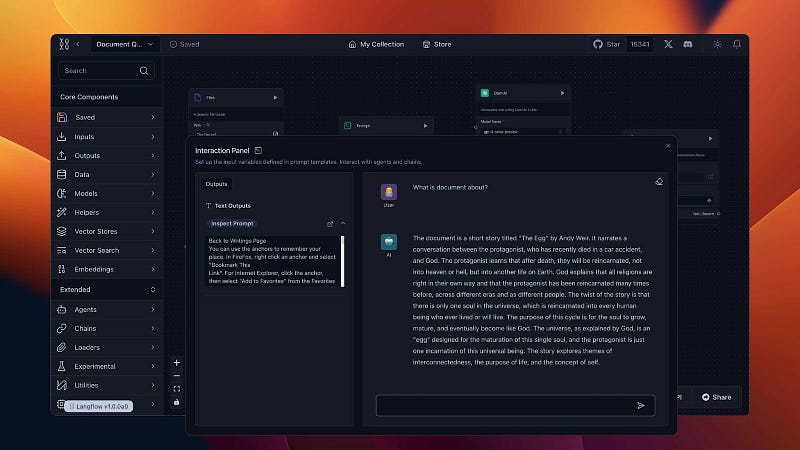Toggle the light/dark theme sun icon

[x=716, y=44]
